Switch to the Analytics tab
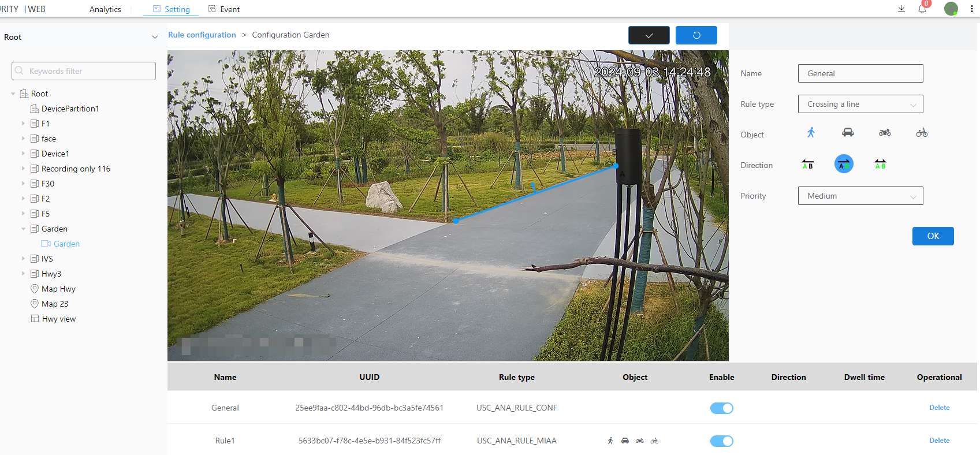 (105, 9)
